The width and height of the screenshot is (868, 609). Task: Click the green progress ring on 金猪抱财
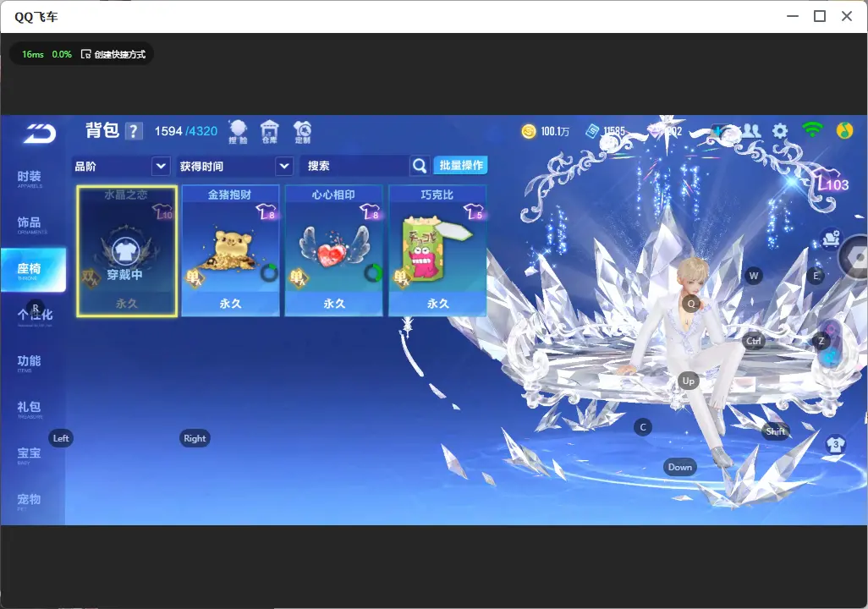pyautogui.click(x=269, y=273)
